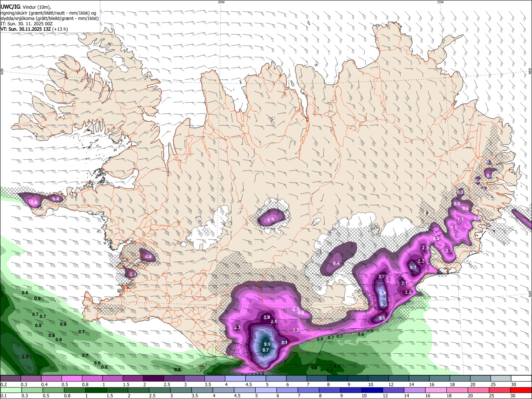The image size is (532, 399).
Task: Select the '2.1' snow value on the map
Action: (449, 251)
